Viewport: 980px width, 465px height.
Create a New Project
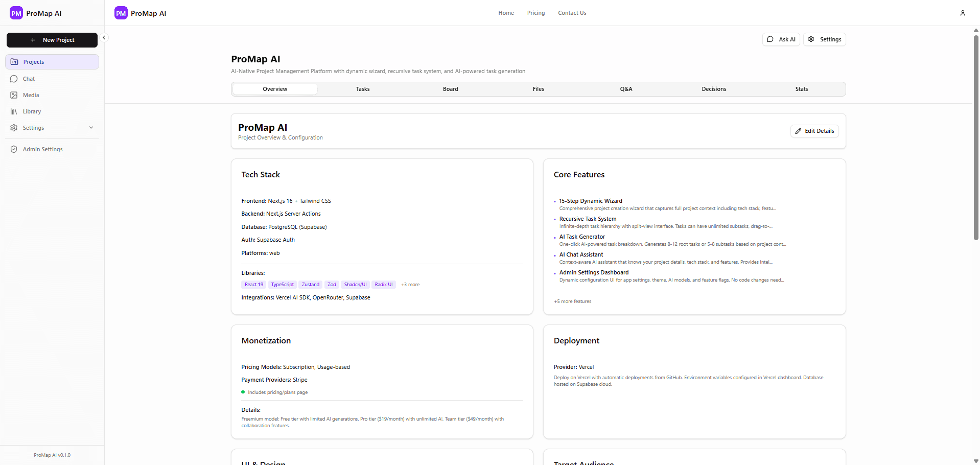[52, 39]
